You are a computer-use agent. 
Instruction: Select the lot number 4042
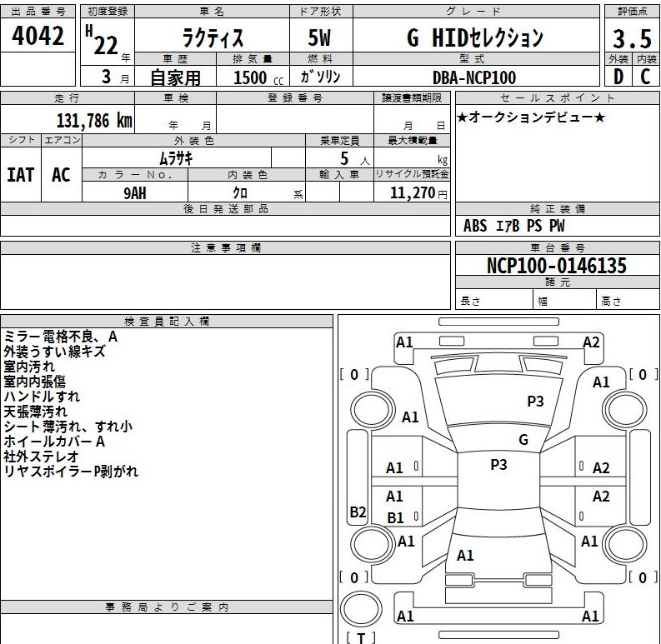click(x=38, y=36)
